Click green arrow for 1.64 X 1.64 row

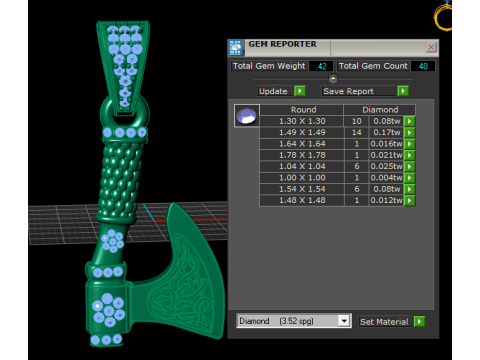click(409, 144)
